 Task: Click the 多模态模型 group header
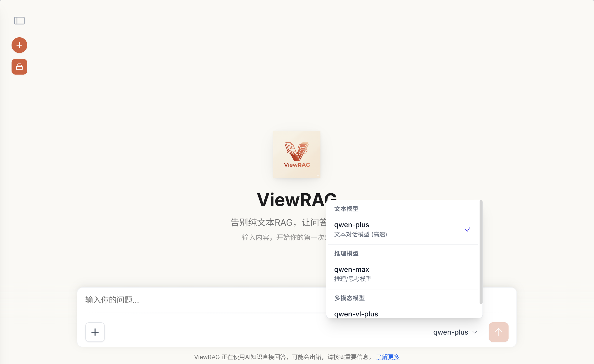[x=349, y=298]
